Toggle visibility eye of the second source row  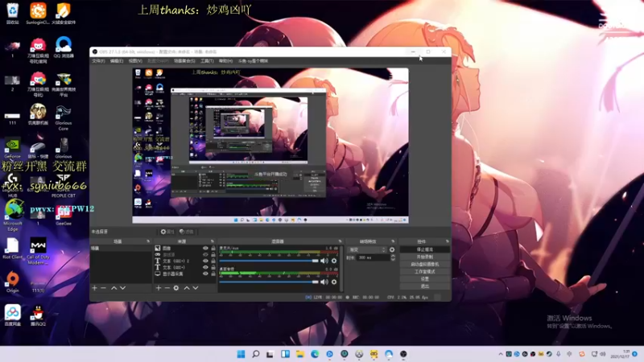coord(205,254)
